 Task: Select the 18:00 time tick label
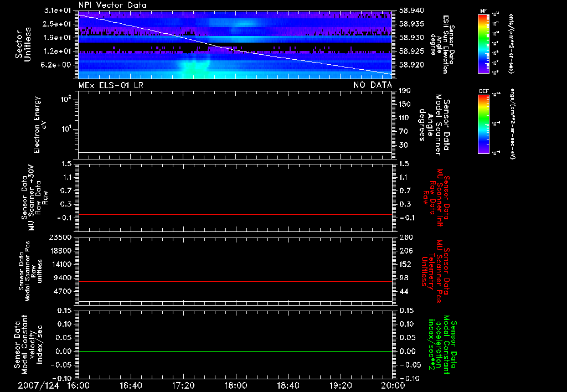236,385
